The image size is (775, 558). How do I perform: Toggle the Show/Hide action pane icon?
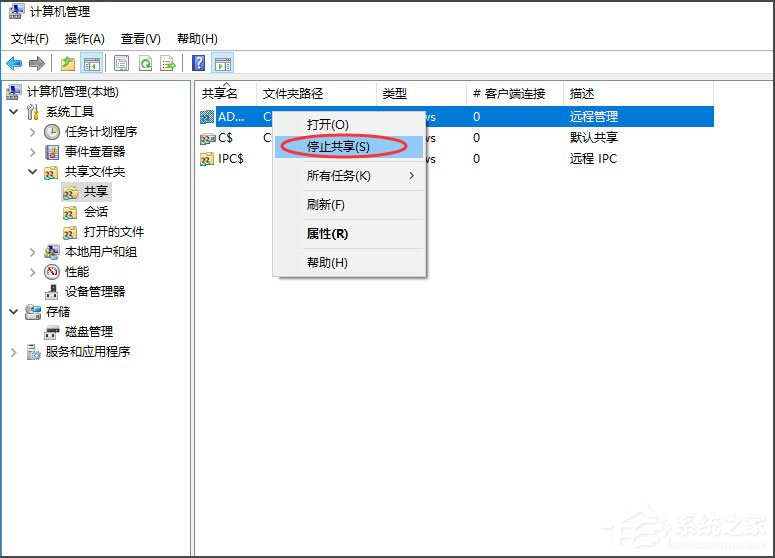click(222, 63)
